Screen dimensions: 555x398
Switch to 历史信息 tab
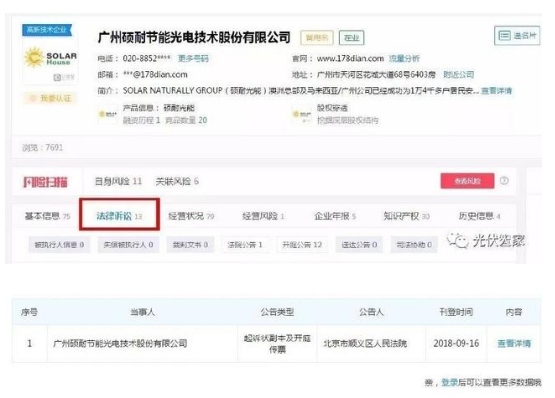coord(480,216)
